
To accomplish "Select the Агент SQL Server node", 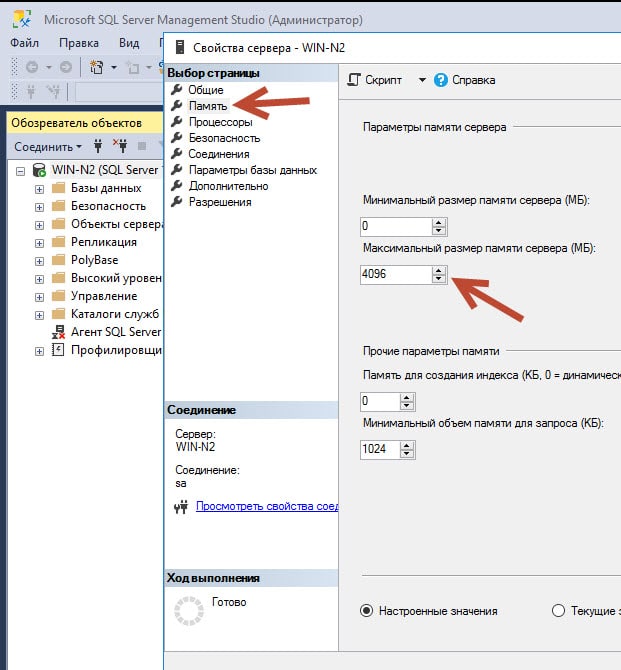I will (x=116, y=332).
